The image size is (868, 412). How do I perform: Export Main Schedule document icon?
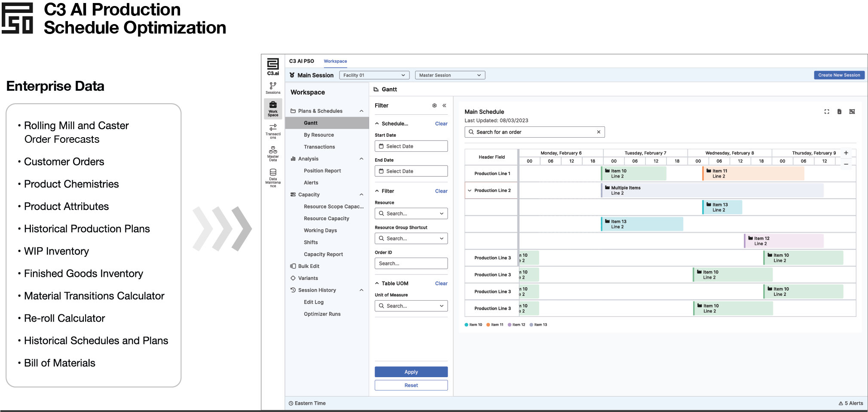tap(839, 112)
